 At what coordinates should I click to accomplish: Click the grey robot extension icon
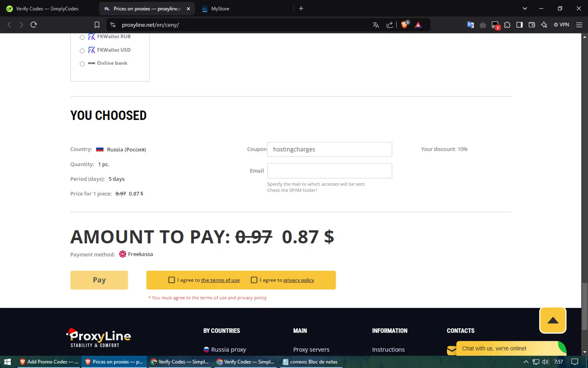point(483,25)
